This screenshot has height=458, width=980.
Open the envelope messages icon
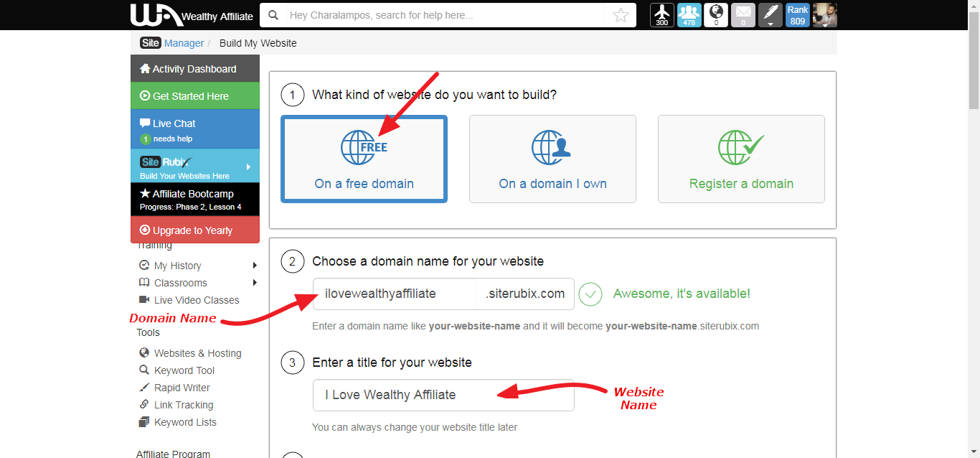[743, 15]
